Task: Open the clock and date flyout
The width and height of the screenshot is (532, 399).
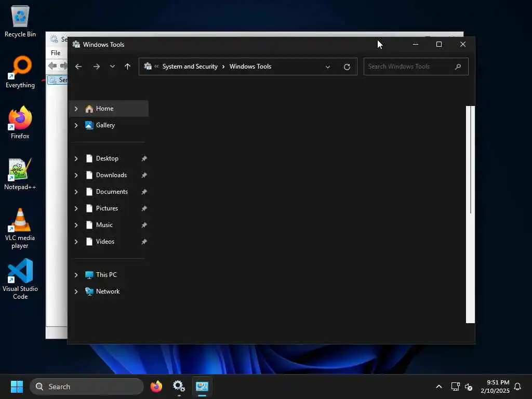Action: [495, 387]
